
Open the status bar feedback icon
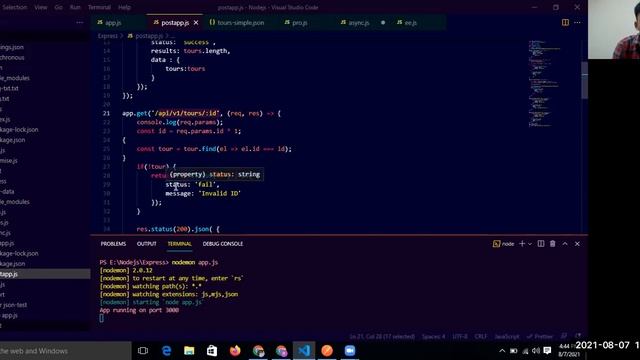point(564,336)
